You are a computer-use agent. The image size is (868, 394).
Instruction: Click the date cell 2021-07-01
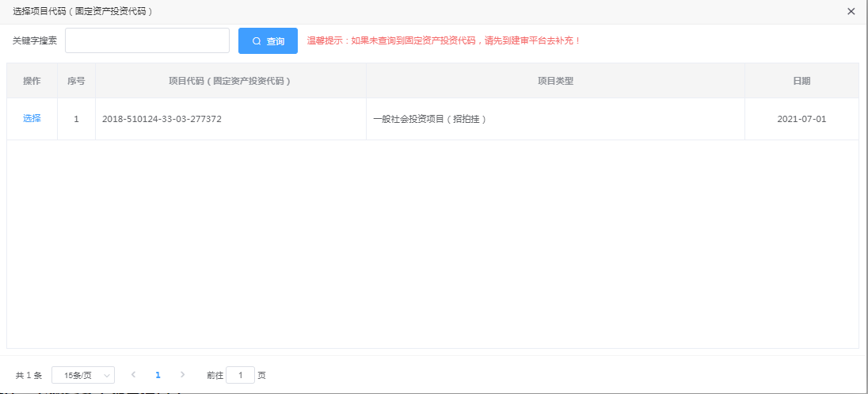[801, 119]
